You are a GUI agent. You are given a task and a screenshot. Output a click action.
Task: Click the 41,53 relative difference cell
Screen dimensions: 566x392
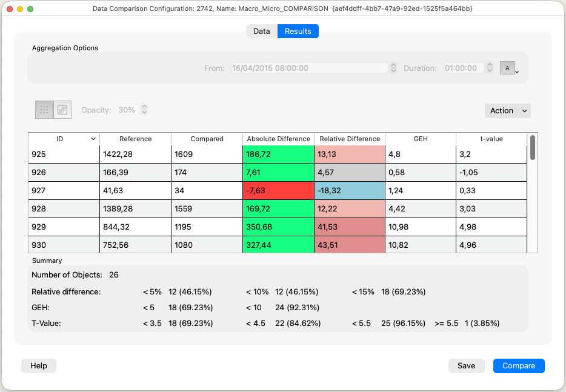(350, 227)
